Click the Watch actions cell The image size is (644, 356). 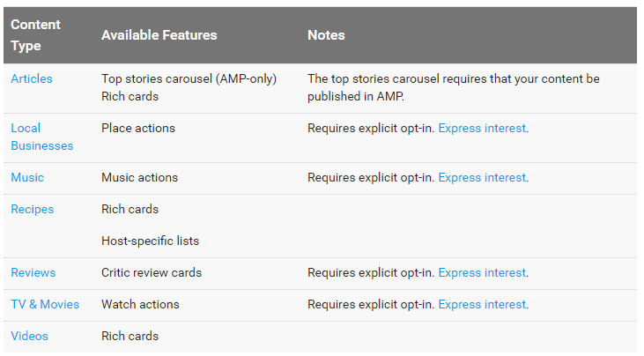[140, 304]
